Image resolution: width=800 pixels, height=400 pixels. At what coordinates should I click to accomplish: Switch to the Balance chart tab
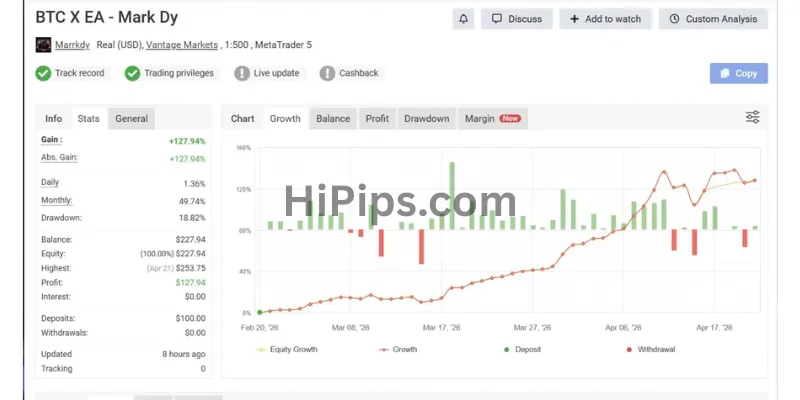point(333,118)
